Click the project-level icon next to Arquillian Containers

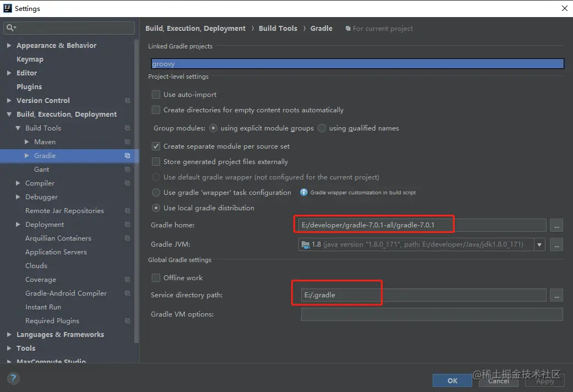point(127,238)
